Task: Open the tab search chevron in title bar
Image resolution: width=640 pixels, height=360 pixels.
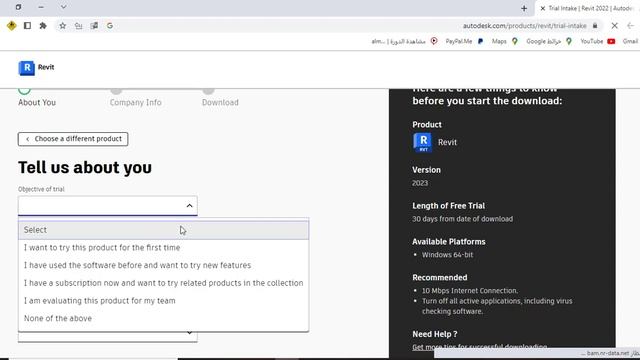Action: (x=63, y=7)
